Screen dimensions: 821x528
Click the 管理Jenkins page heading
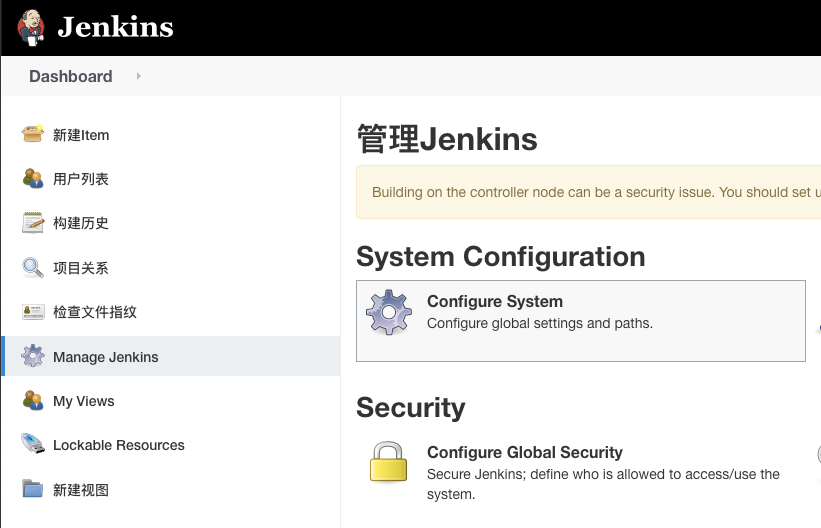(447, 139)
